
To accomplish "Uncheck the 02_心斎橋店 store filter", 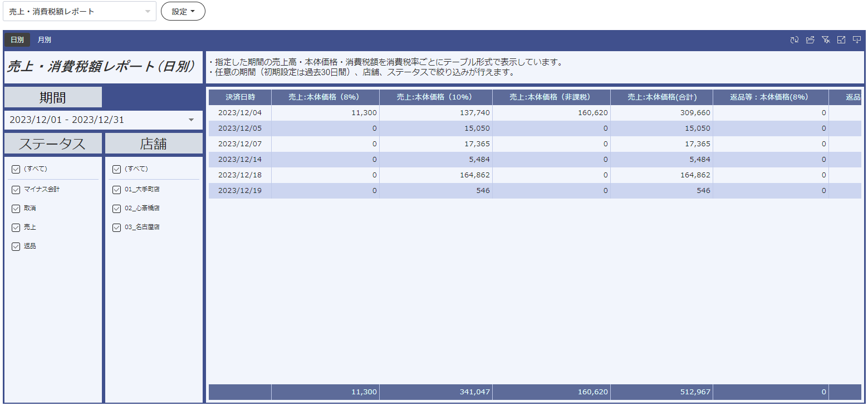I will [116, 207].
